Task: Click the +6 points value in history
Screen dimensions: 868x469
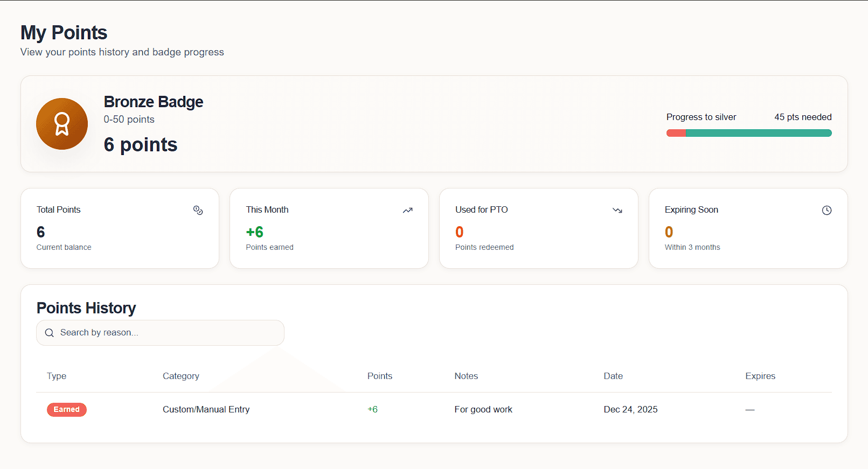Action: [x=372, y=410]
